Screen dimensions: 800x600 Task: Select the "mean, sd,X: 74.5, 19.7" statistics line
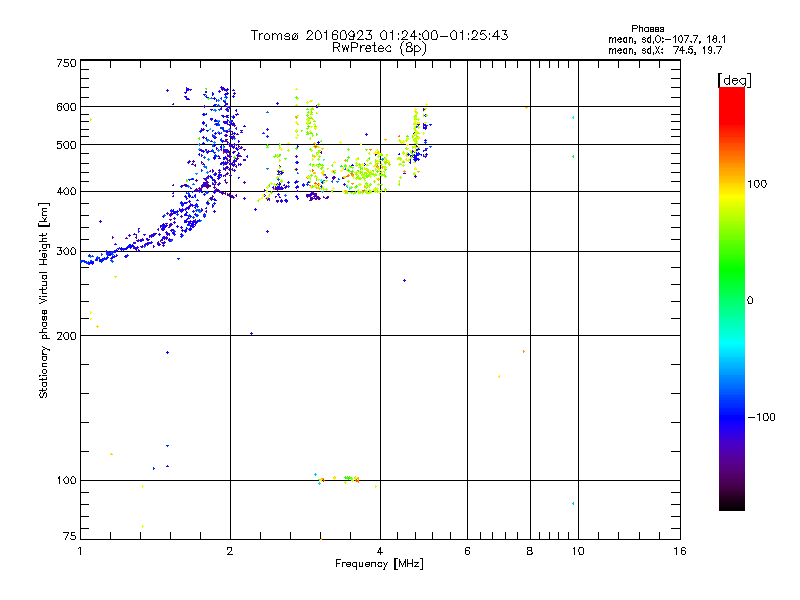(x=665, y=50)
